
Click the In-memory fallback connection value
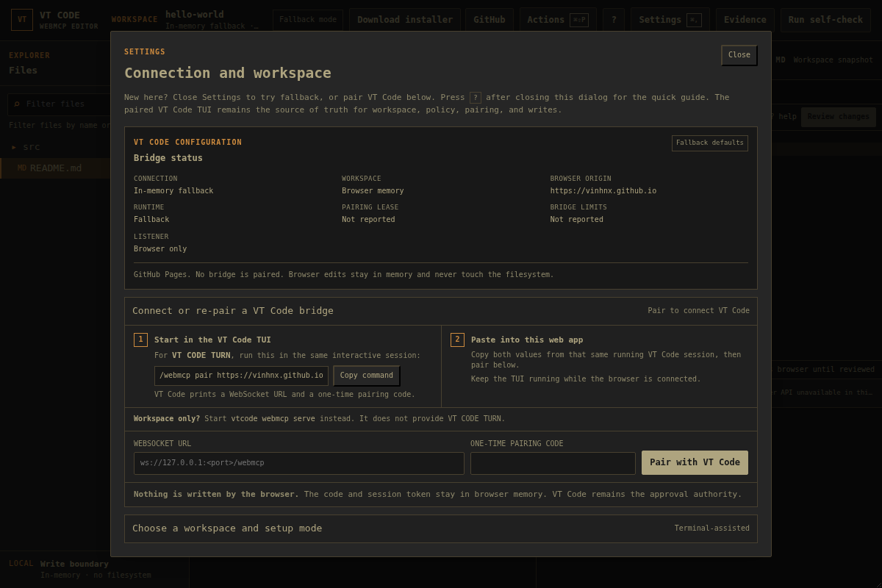coord(173,191)
